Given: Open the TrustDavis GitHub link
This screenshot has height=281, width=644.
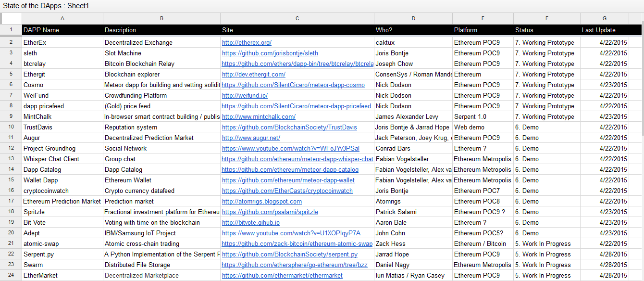Looking at the screenshot, I should [x=289, y=127].
